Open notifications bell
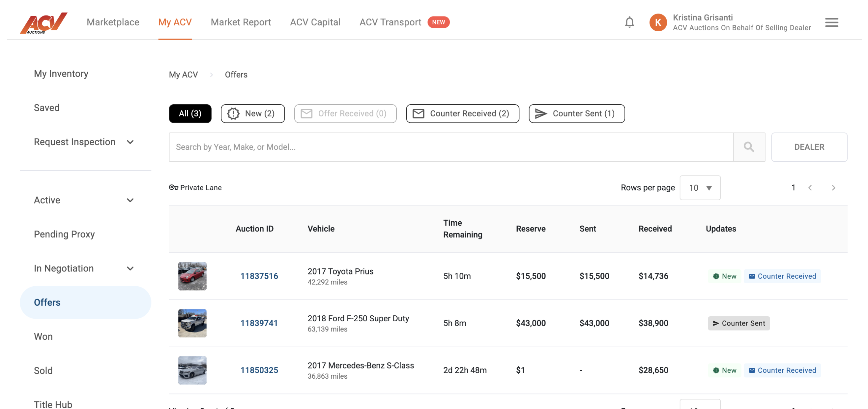This screenshot has height=409, width=868. click(x=629, y=22)
